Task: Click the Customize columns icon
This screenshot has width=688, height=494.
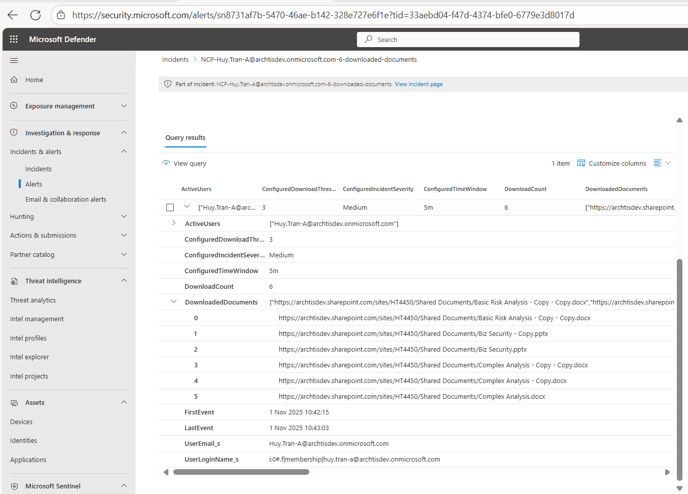Action: [x=582, y=163]
